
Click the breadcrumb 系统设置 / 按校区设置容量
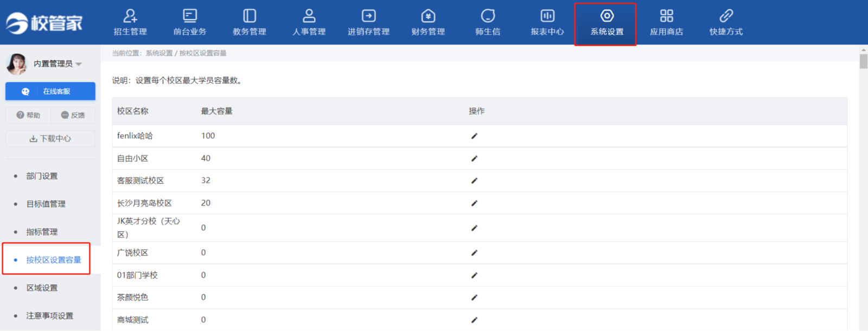[x=186, y=53]
